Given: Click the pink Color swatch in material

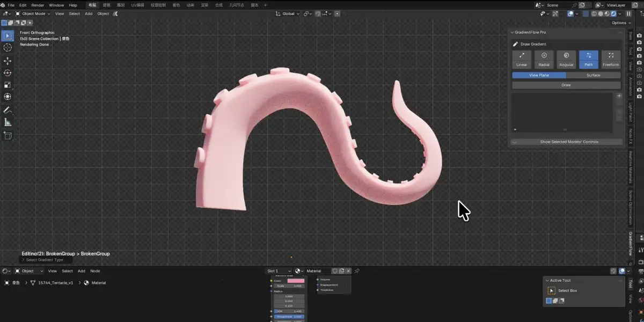Looking at the screenshot, I should coord(296,281).
